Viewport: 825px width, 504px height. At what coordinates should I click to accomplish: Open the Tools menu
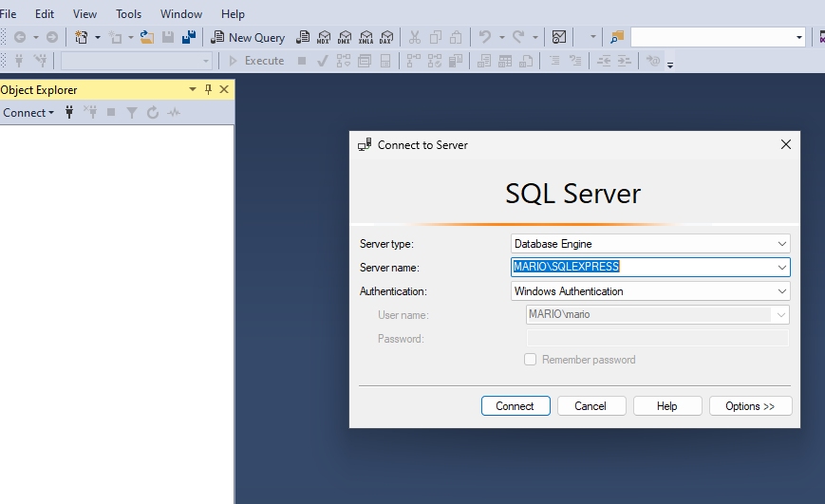pyautogui.click(x=128, y=14)
